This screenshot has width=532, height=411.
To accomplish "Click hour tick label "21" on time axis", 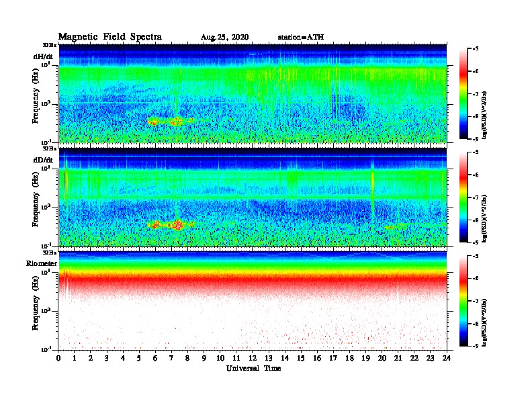I will tap(398, 358).
